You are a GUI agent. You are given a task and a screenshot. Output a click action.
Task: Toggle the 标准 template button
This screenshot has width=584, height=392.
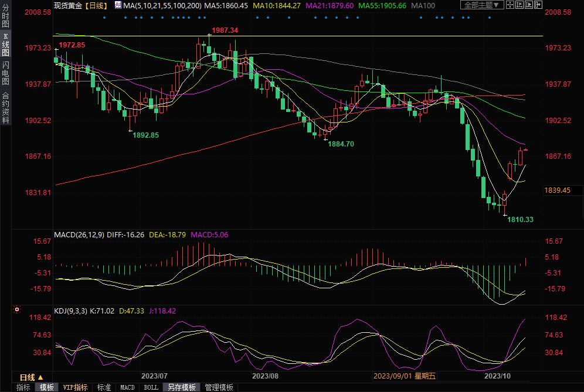[x=104, y=387]
